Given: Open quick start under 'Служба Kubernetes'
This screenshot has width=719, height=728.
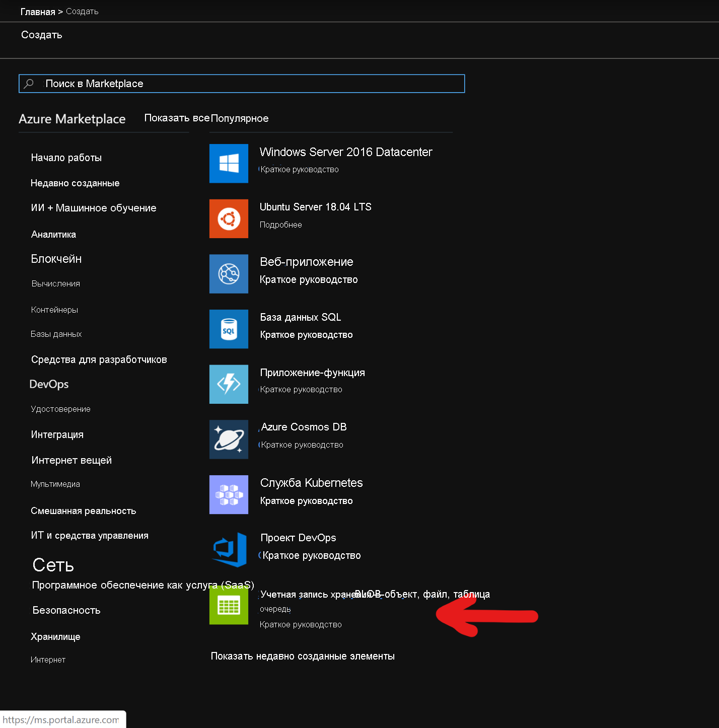Looking at the screenshot, I should point(306,501).
